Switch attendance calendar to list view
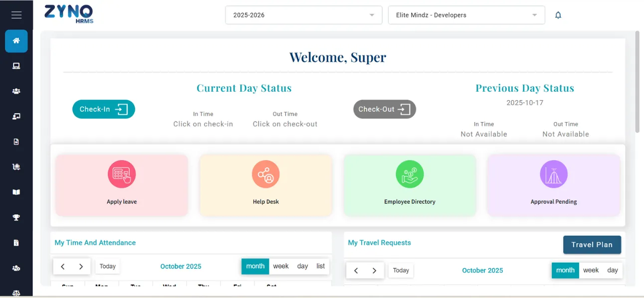The height and width of the screenshot is (298, 644). (320, 266)
